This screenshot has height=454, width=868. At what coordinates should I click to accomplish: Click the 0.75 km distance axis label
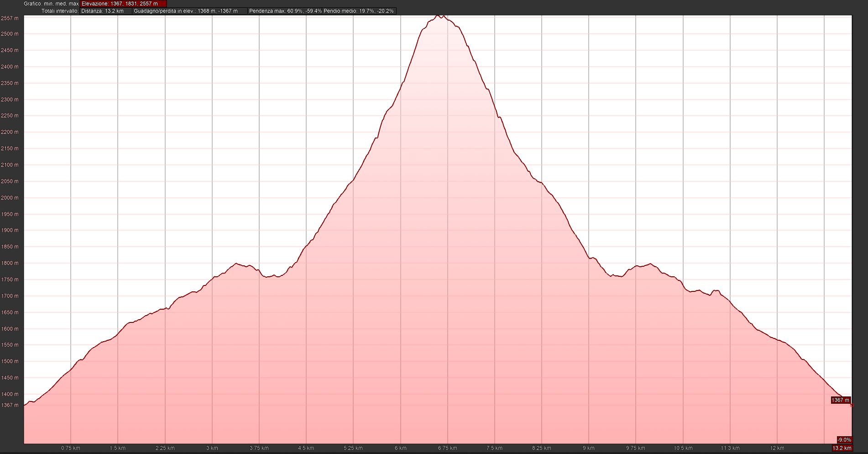point(71,448)
